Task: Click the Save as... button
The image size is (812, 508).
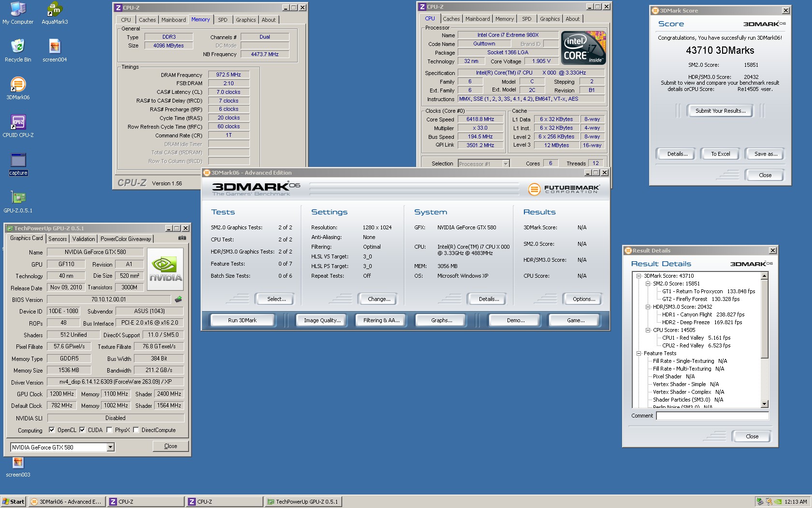Action: 766,154
